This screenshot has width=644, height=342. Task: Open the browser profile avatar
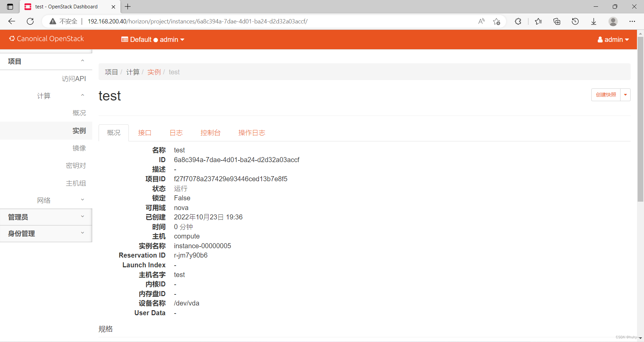pyautogui.click(x=613, y=21)
